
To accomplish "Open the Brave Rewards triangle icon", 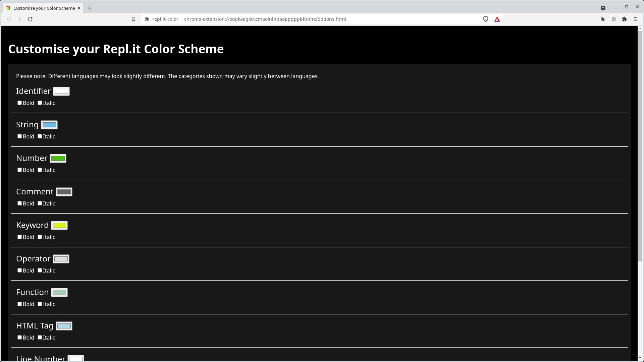I will pyautogui.click(x=497, y=19).
